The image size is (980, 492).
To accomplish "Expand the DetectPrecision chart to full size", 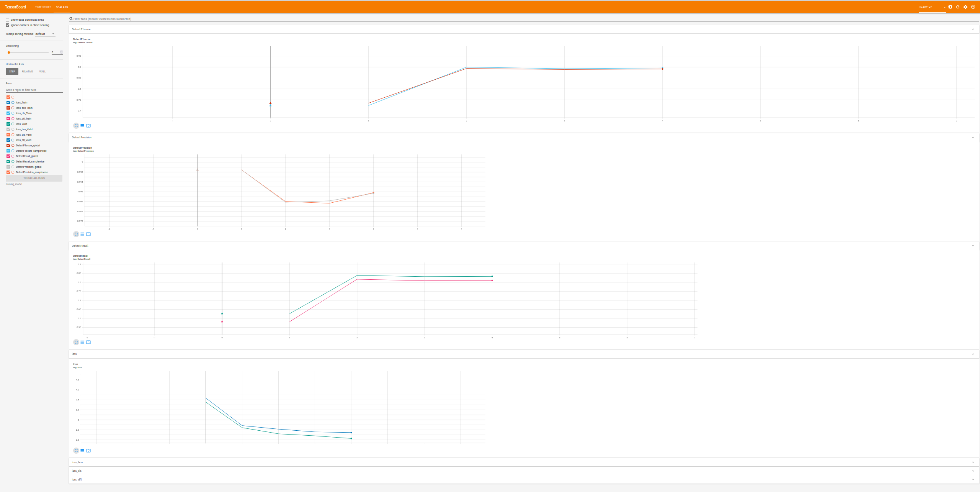I will click(x=76, y=234).
